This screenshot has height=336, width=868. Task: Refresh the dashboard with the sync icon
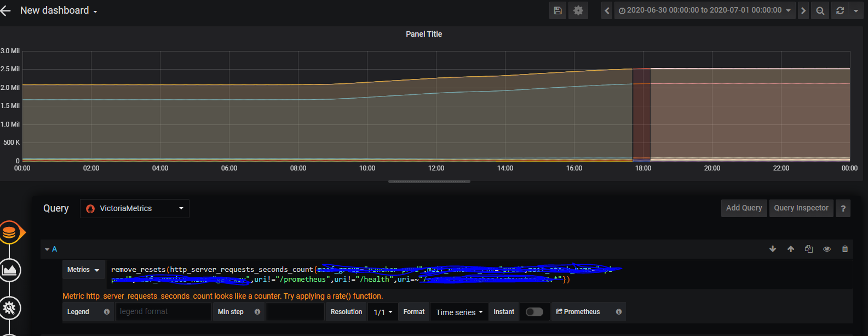pos(840,10)
